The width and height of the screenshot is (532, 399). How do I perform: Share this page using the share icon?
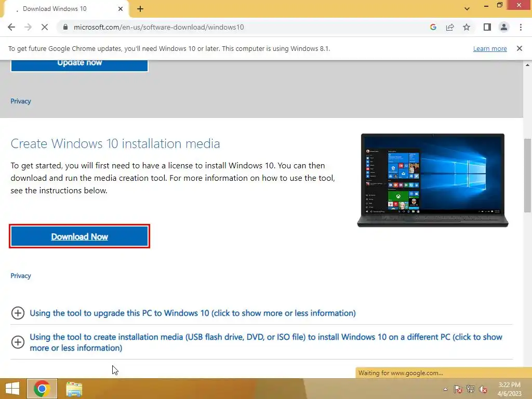point(450,27)
